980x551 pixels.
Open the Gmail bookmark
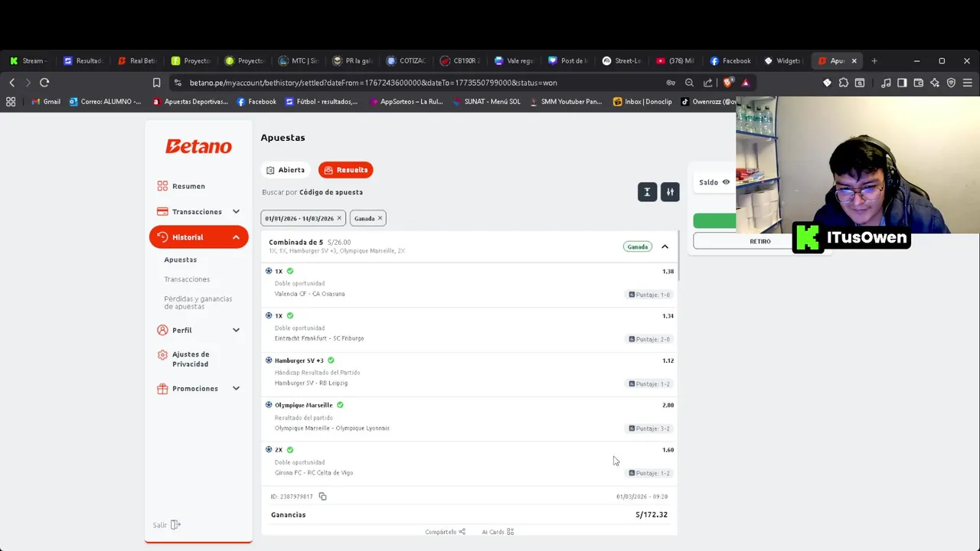pos(45,102)
